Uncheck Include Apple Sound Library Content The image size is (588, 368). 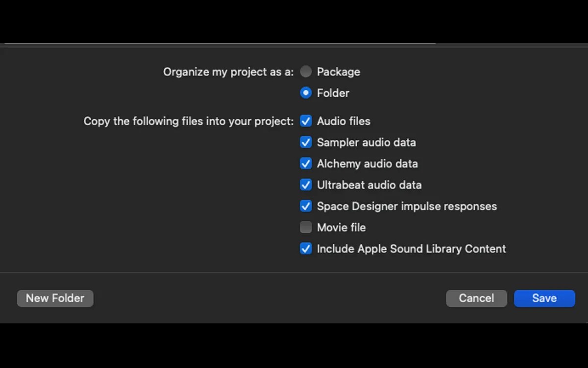(305, 249)
